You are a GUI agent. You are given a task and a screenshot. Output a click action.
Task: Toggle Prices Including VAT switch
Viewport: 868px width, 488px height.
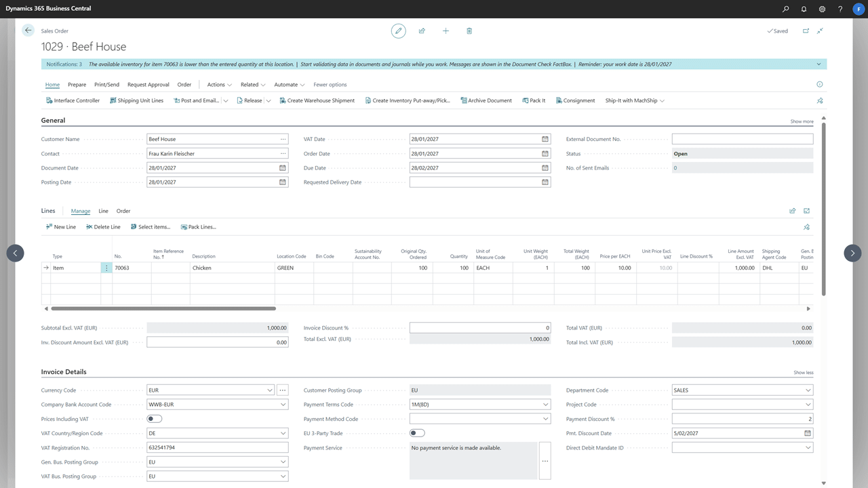(155, 419)
